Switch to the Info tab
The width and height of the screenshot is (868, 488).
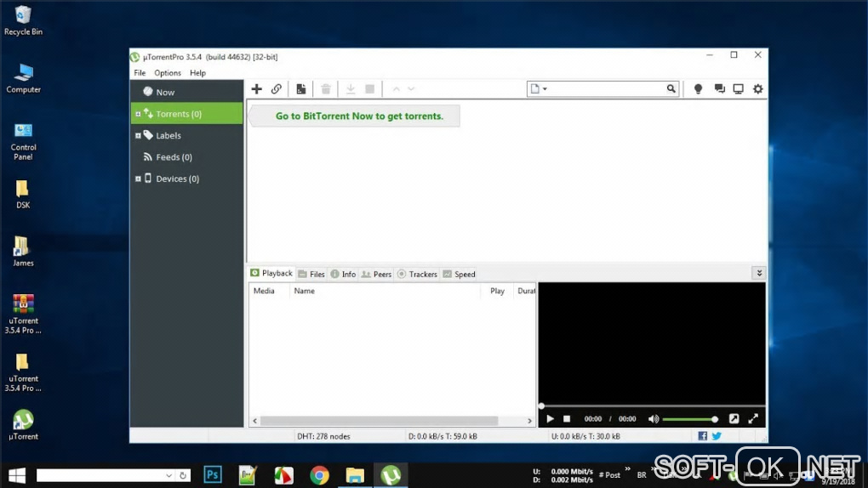coord(343,274)
